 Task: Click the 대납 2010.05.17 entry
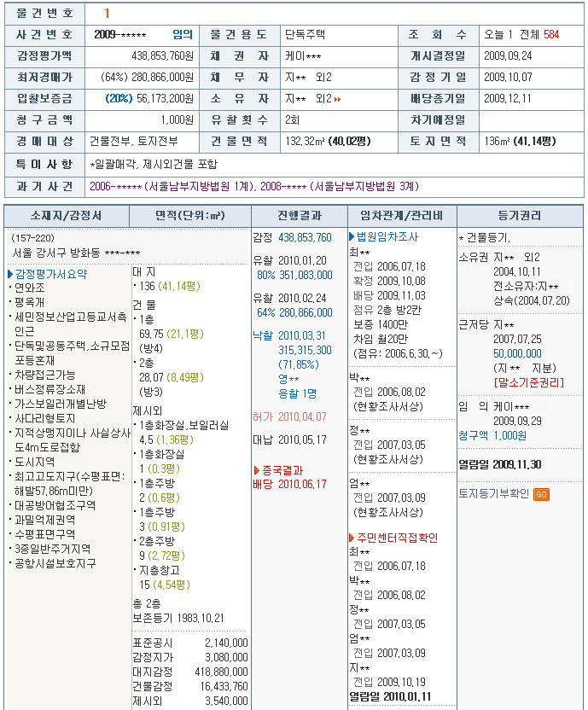(289, 439)
